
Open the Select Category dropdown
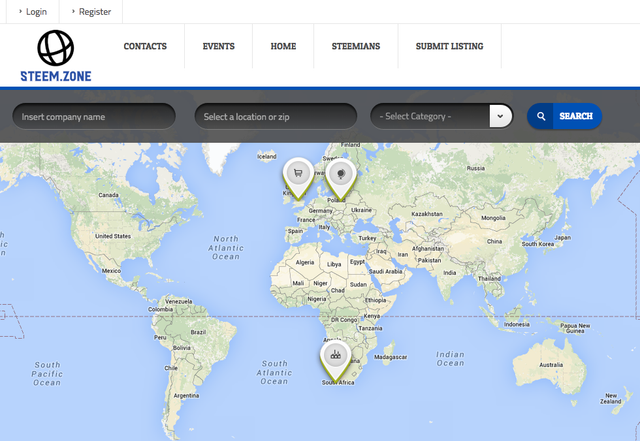tap(442, 116)
